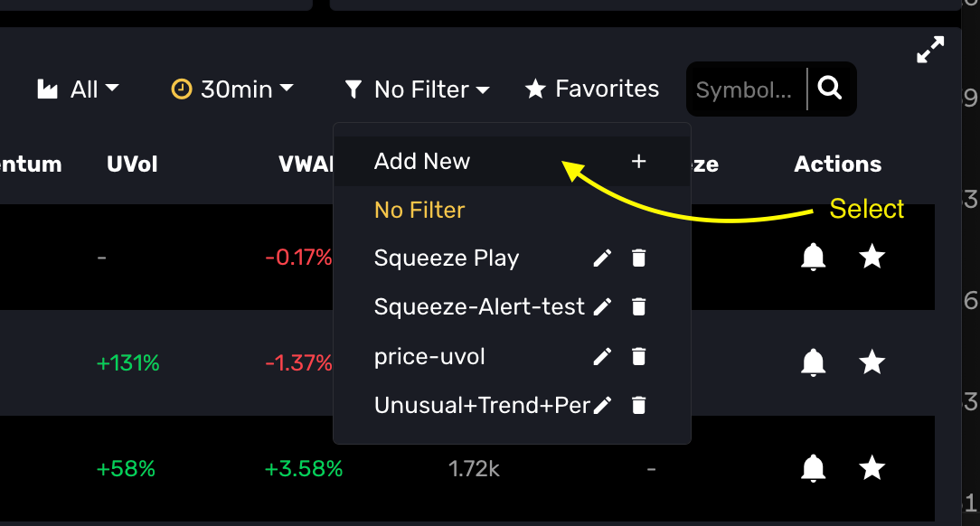Delete the Squeeze-Alert-test filter
The width and height of the screenshot is (980, 526).
pos(638,306)
